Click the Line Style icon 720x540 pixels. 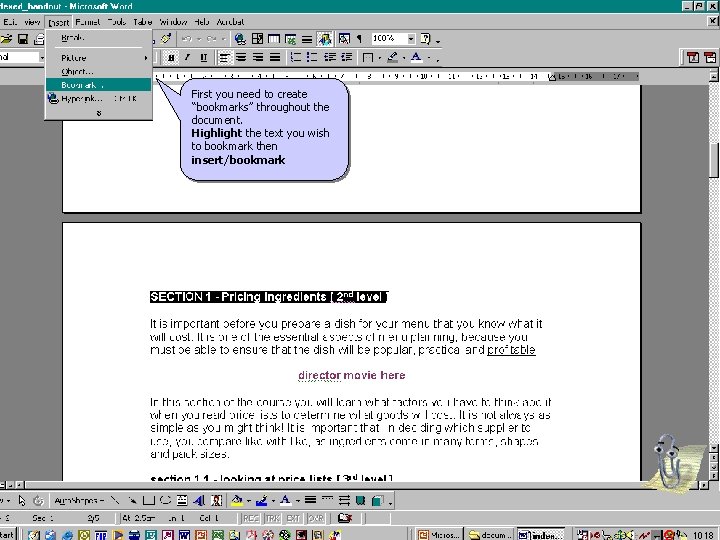310,501
